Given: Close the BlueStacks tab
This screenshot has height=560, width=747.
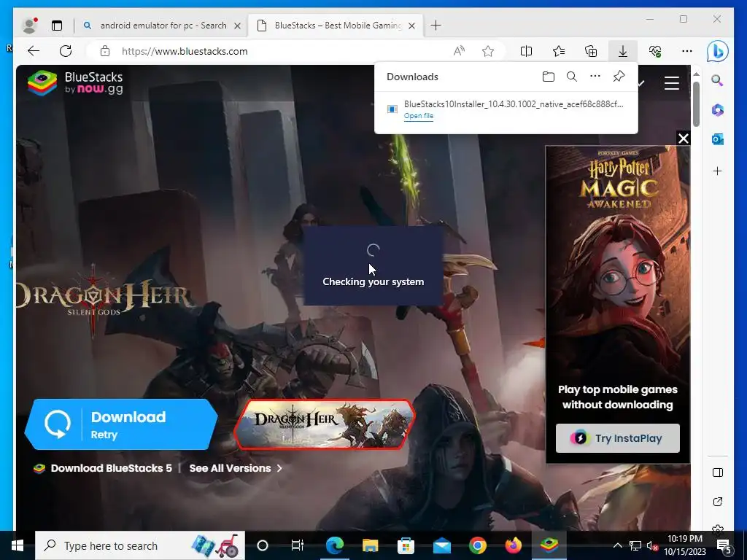Looking at the screenshot, I should [412, 26].
